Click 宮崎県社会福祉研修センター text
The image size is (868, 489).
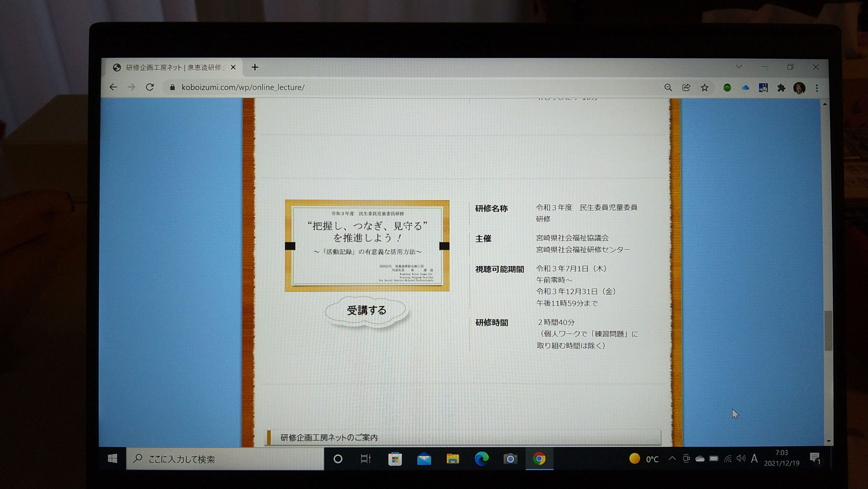583,250
